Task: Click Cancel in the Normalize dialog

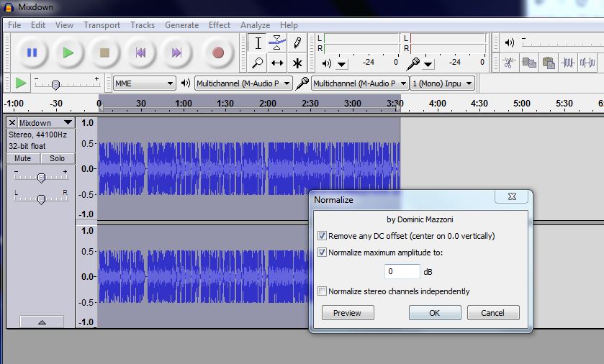Action: (492, 313)
